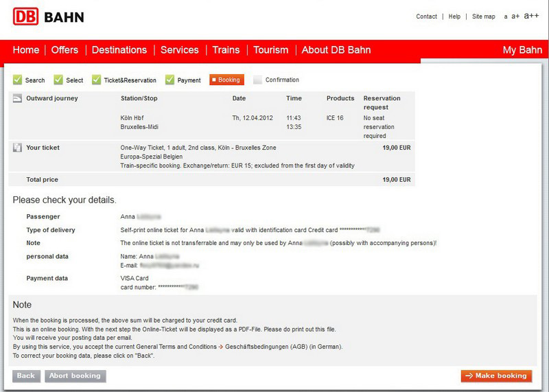
Task: Click the Passenger label
Action: [x=43, y=217]
